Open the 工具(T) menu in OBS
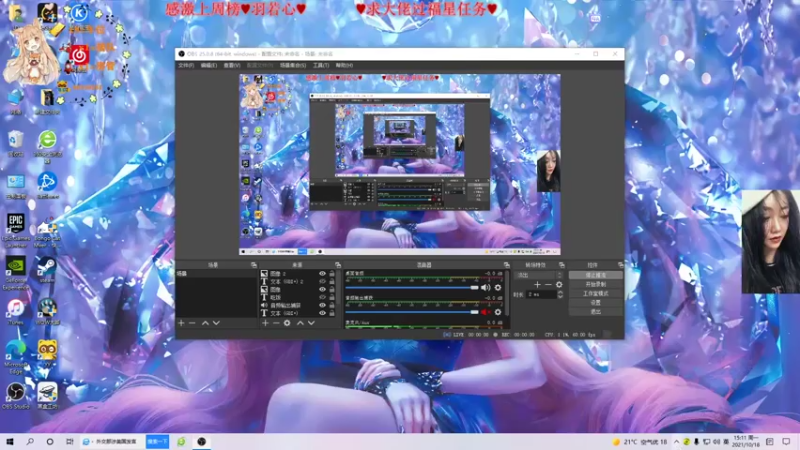 (321, 65)
